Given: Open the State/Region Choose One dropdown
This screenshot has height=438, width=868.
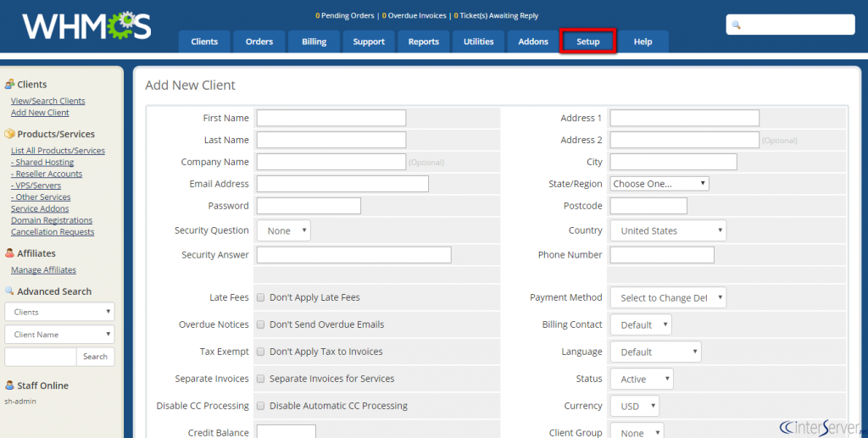Looking at the screenshot, I should [659, 184].
